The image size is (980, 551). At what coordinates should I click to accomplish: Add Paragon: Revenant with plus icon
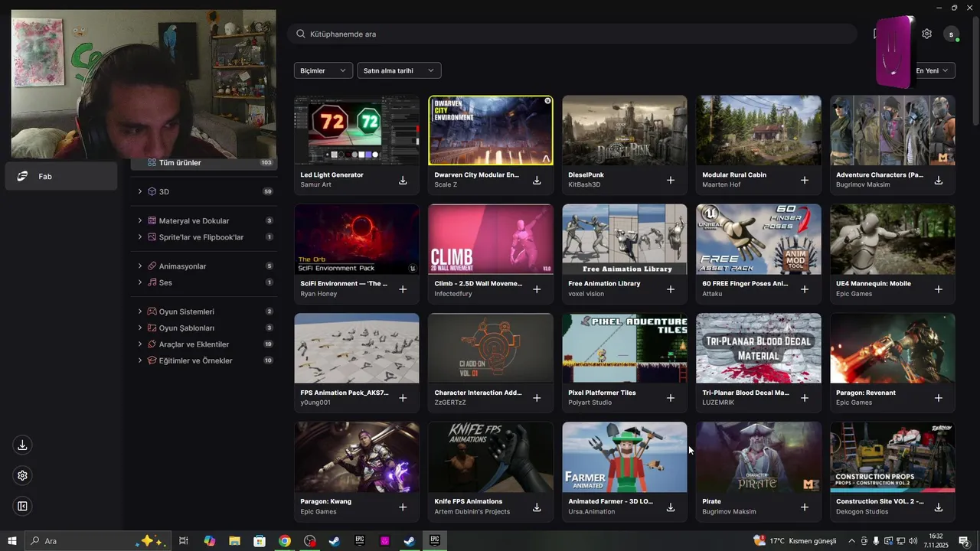coord(939,398)
